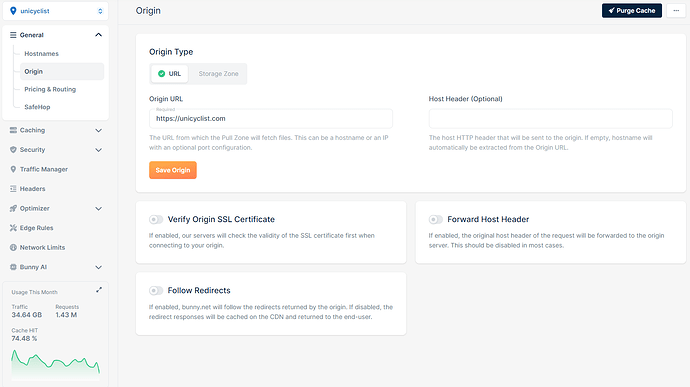This screenshot has width=690, height=387.
Task: Open the SafeHop settings
Action: [x=37, y=107]
